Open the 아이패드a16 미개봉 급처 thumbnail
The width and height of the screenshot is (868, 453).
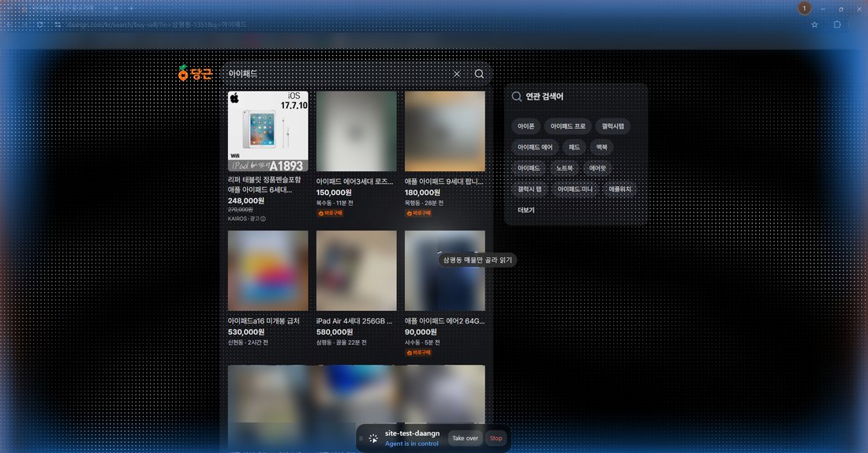click(268, 271)
